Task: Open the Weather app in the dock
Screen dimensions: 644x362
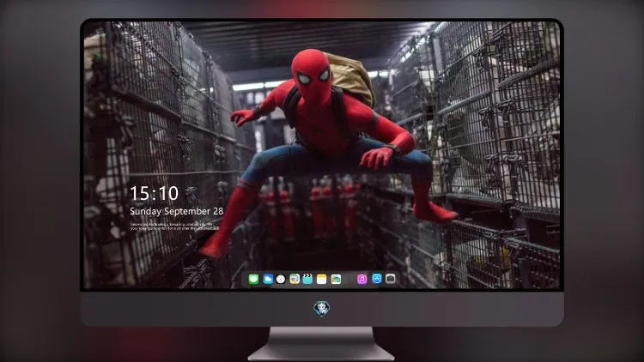Action: click(268, 280)
